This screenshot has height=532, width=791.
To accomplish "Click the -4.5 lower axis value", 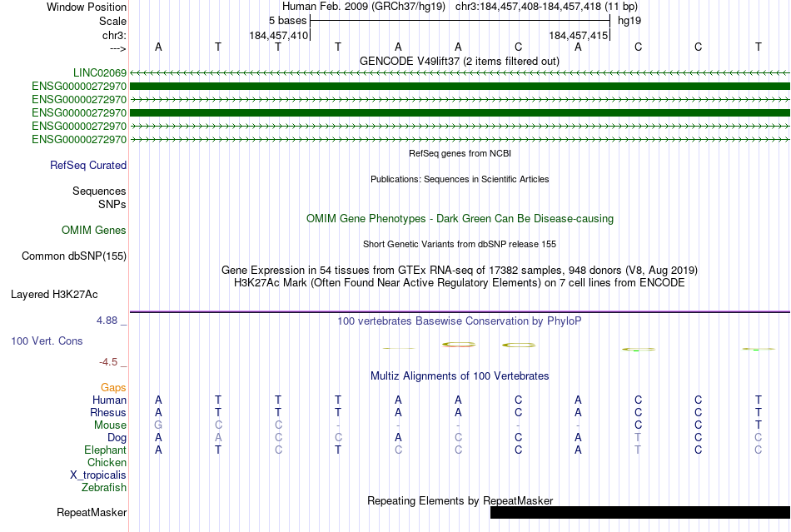I will [x=108, y=362].
